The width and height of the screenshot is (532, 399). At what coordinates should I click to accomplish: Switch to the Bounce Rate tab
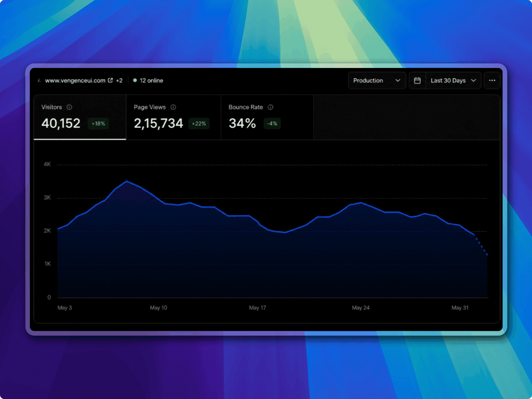(267, 117)
